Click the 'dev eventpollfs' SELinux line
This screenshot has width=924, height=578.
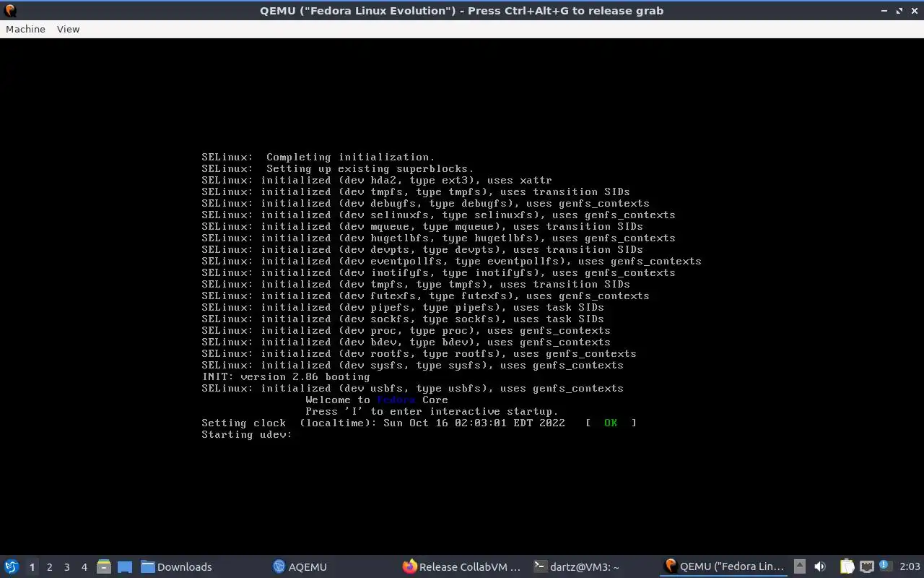click(x=451, y=261)
